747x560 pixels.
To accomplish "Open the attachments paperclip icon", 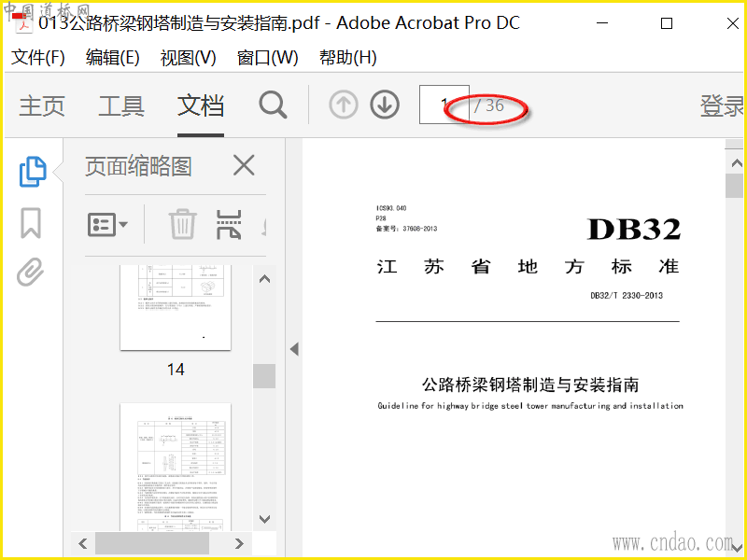I will [31, 272].
